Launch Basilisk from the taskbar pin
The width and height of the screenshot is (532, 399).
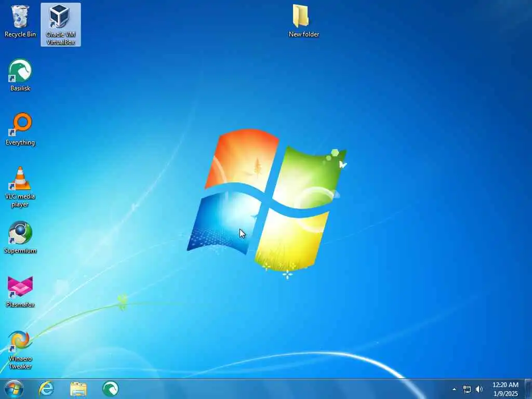coord(110,389)
